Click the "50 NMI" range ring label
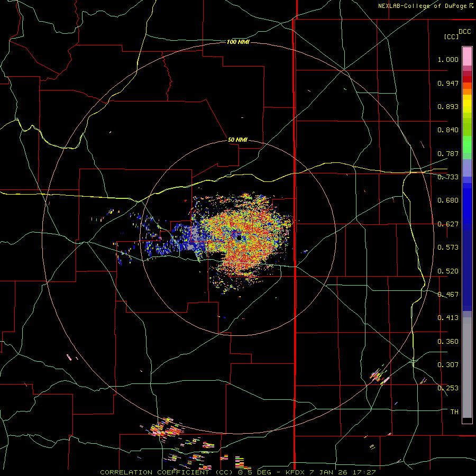This screenshot has width=476, height=476. tap(237, 140)
